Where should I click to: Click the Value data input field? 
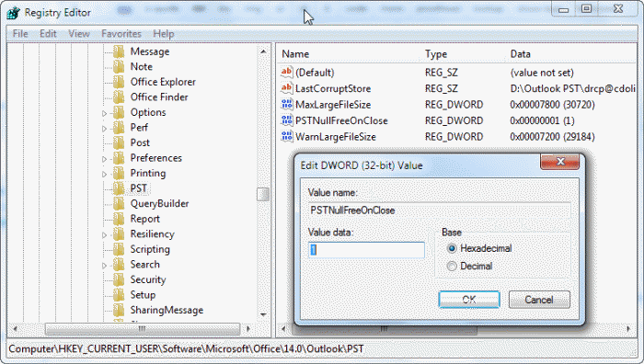(366, 250)
